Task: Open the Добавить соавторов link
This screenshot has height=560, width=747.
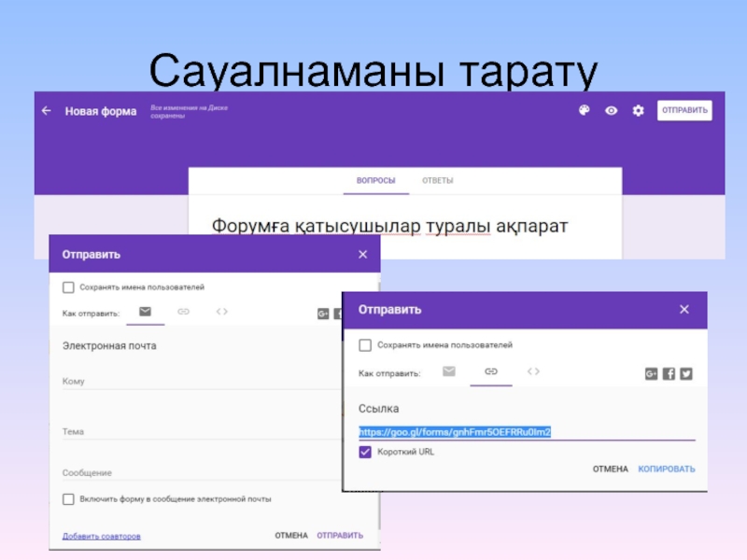Action: pyautogui.click(x=102, y=536)
